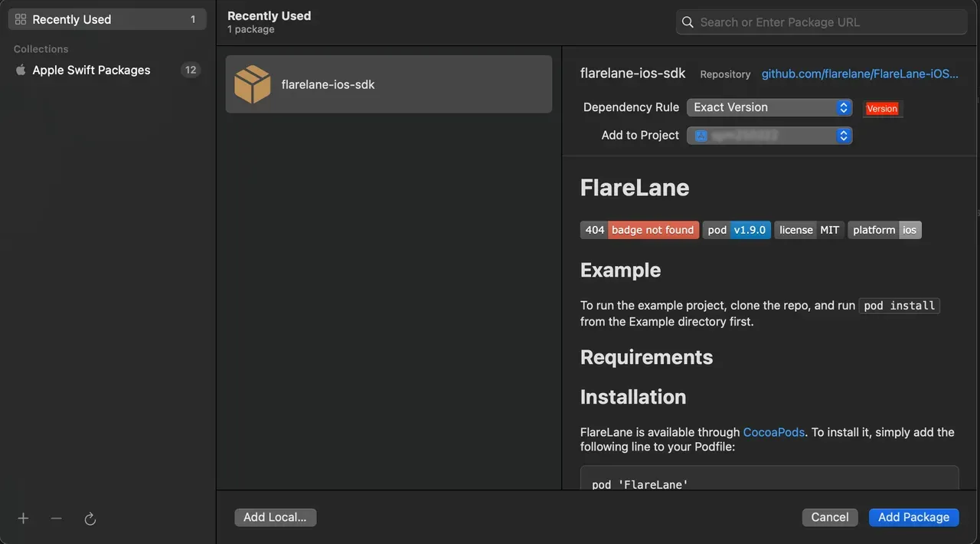This screenshot has width=980, height=544.
Task: Click the flarelane-ios-sdk package box icon
Action: (253, 84)
